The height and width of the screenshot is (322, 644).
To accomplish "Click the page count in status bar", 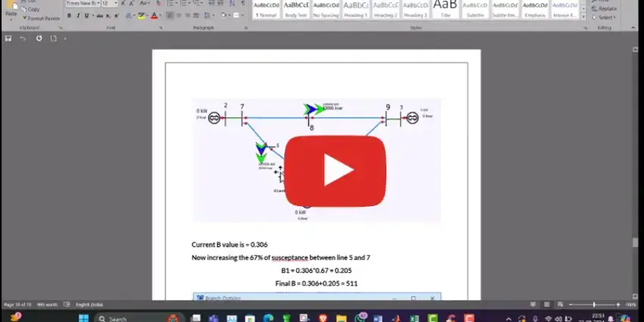I will click(17, 305).
